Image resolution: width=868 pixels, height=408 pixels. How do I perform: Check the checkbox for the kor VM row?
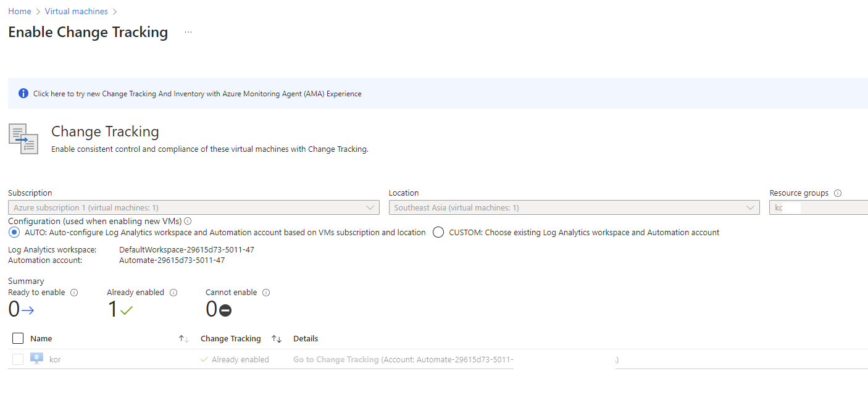tap(17, 359)
